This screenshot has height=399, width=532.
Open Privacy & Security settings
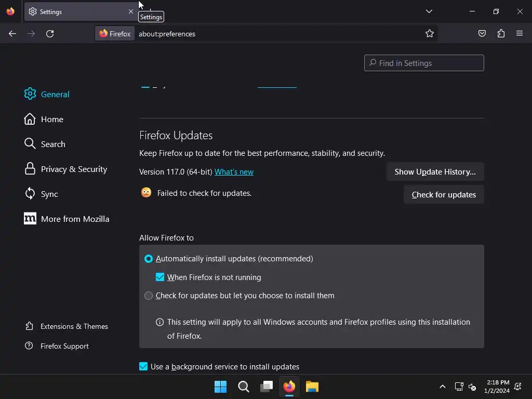tap(66, 169)
